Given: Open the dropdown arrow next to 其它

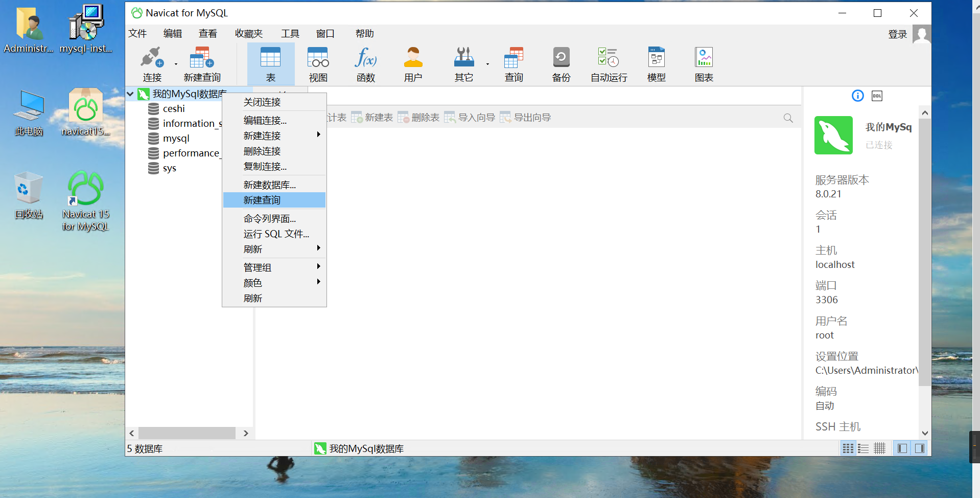Looking at the screenshot, I should point(487,64).
